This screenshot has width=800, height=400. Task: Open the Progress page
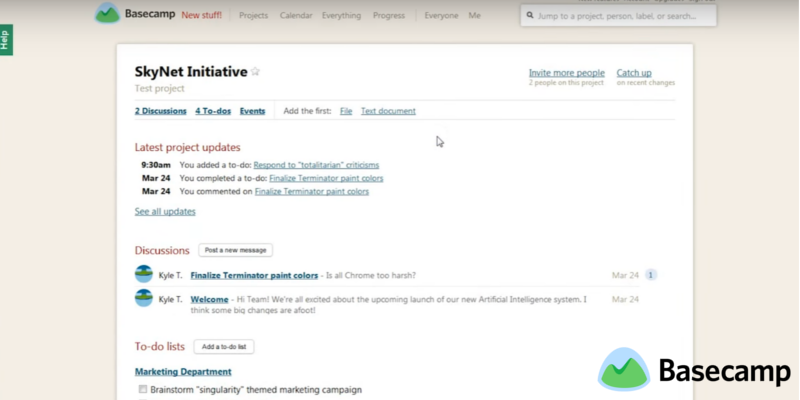pos(389,16)
